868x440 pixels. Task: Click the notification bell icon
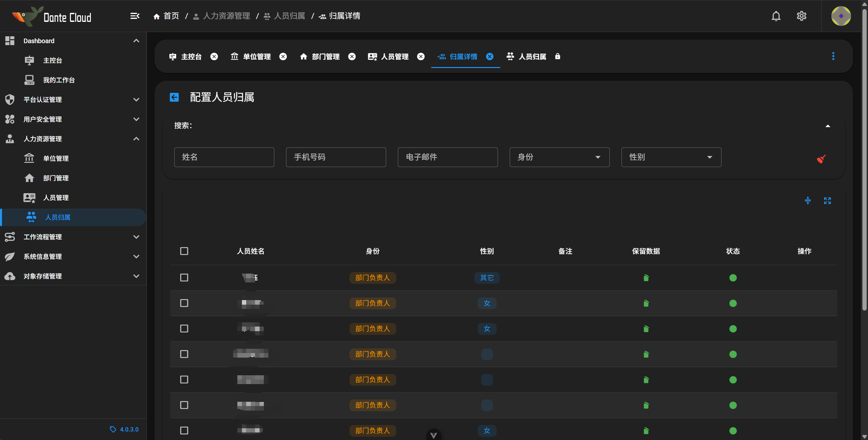776,16
